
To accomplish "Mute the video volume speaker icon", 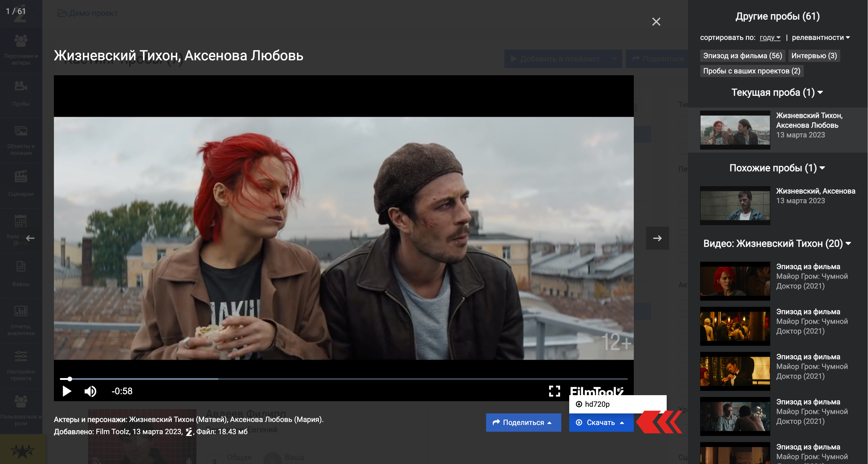I will [x=90, y=391].
